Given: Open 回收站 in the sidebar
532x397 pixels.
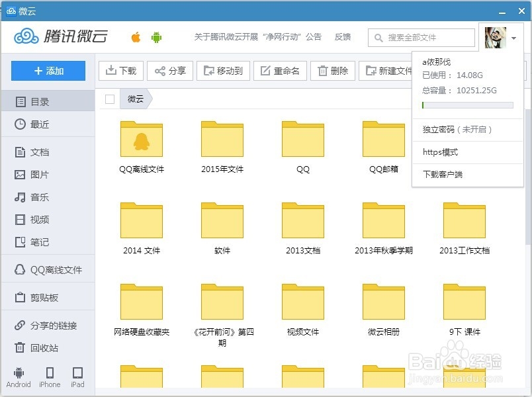Looking at the screenshot, I should point(48,348).
